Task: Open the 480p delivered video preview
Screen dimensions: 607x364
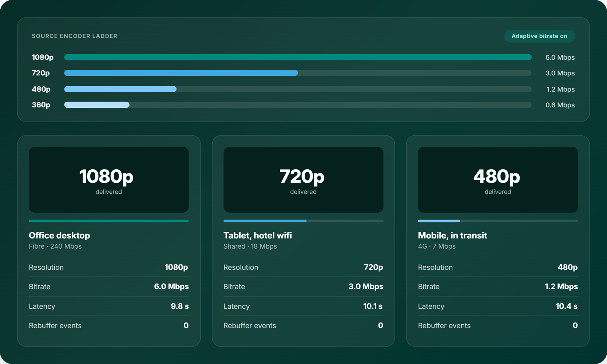Action: pos(498,180)
